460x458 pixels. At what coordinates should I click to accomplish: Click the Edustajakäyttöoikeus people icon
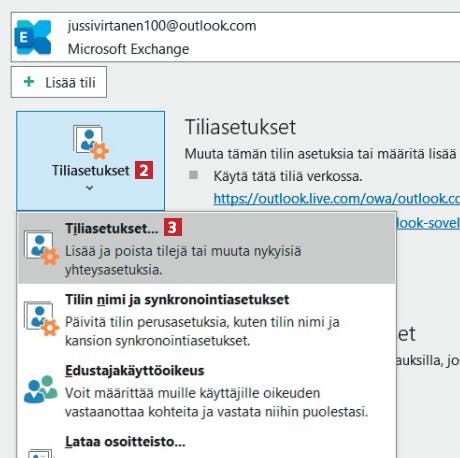pos(40,390)
